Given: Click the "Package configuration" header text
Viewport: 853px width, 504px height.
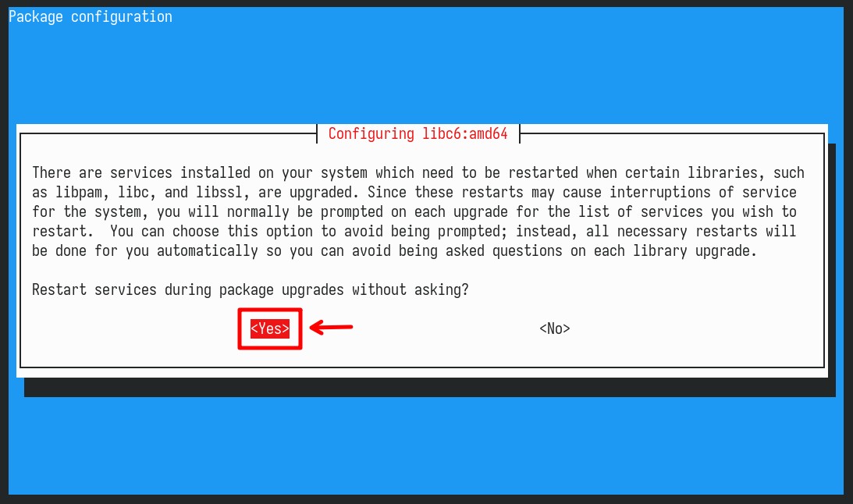Looking at the screenshot, I should point(91,17).
